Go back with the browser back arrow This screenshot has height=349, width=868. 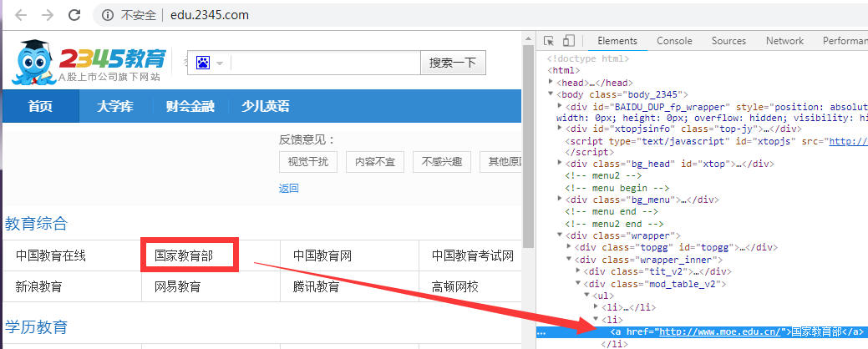click(21, 16)
